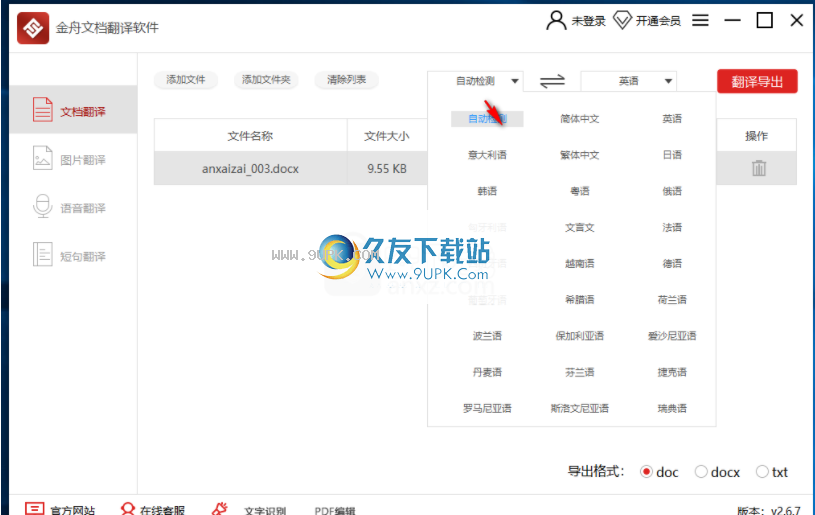Screen dimensions: 815x515
Task: Click the red 翻译导出 button
Action: coord(757,82)
